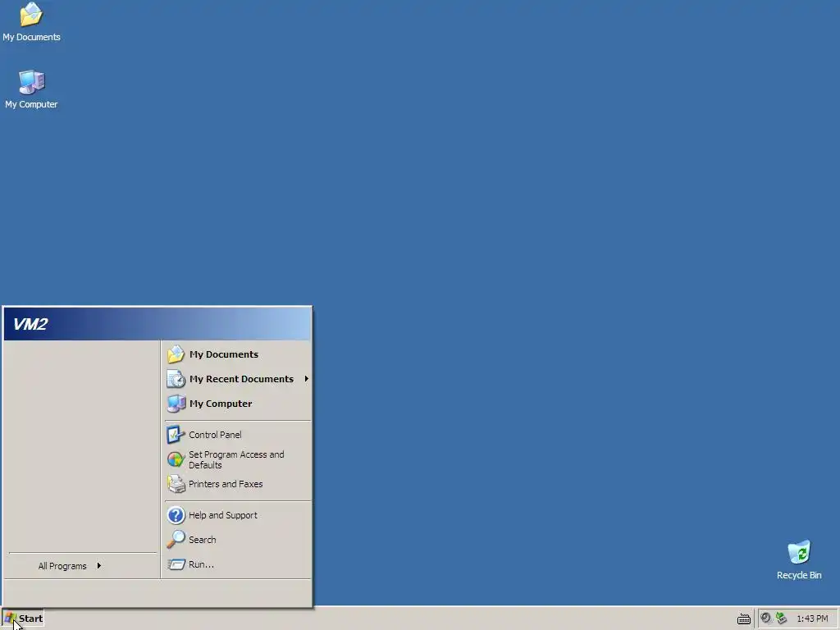840x630 pixels.
Task: Open Printers and Faxes
Action: pyautogui.click(x=237, y=484)
